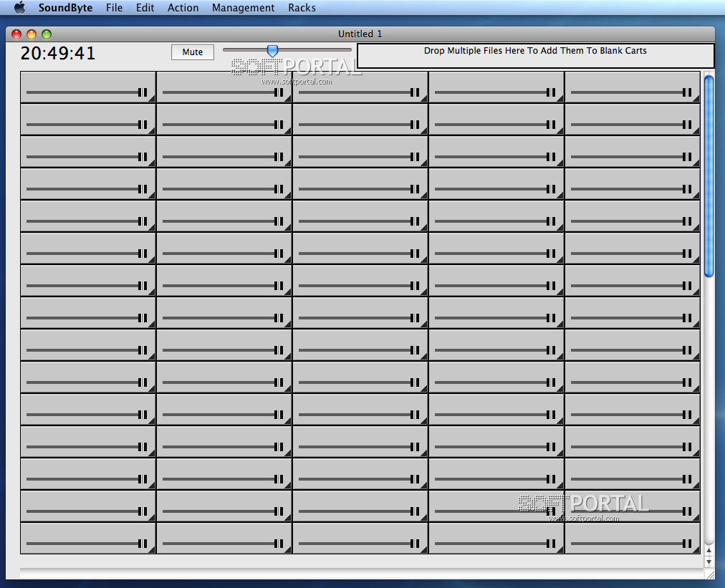Click pause icon of third row, second column cart
Screen dimensions: 725x588
click(279, 157)
